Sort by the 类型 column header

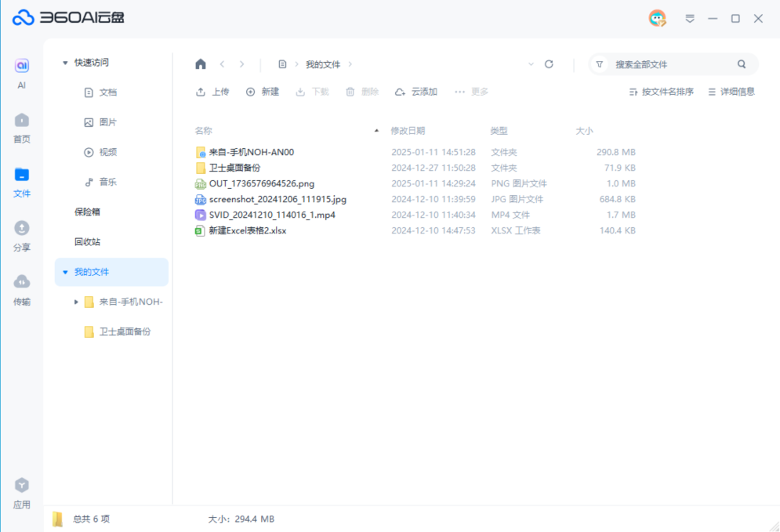(x=499, y=131)
